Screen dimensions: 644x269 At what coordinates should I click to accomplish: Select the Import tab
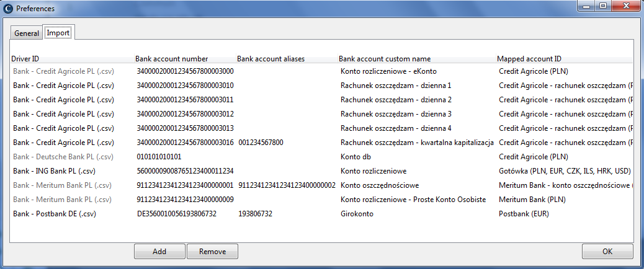click(x=58, y=33)
